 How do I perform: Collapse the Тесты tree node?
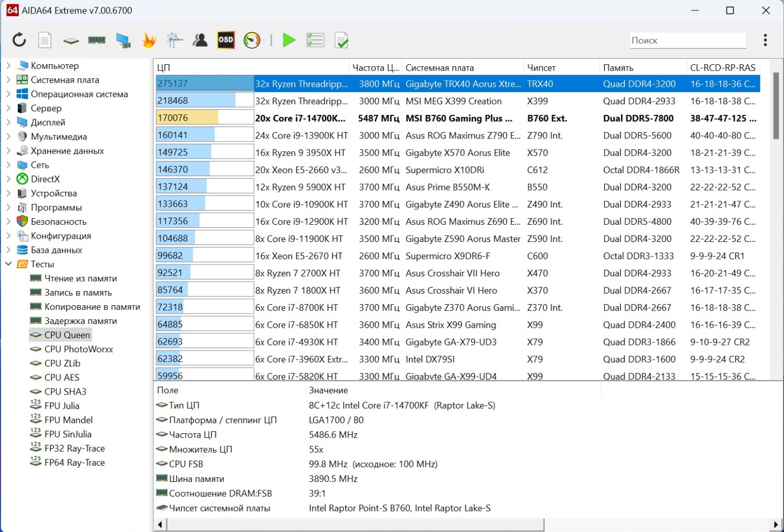(8, 264)
